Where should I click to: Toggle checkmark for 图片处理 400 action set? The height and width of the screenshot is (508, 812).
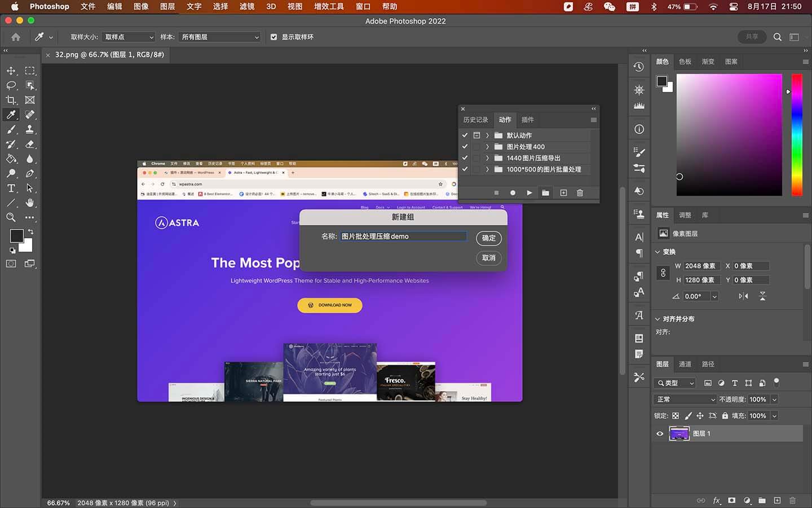tap(465, 147)
